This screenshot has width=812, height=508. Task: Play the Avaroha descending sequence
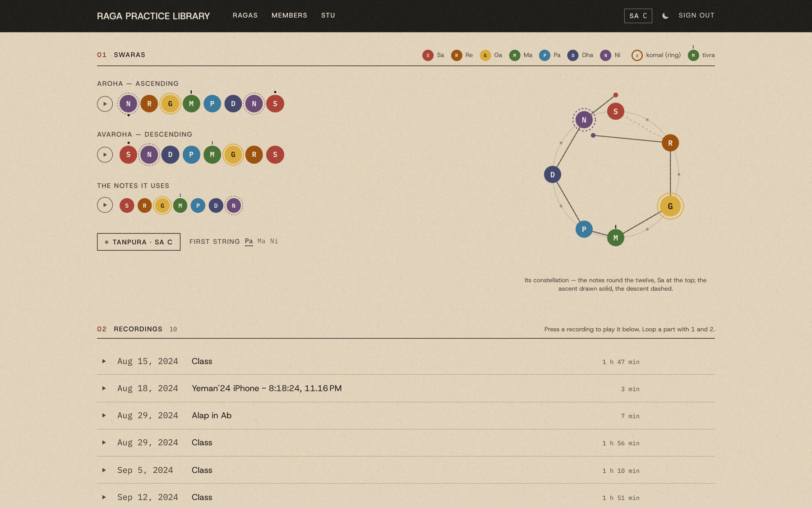105,155
